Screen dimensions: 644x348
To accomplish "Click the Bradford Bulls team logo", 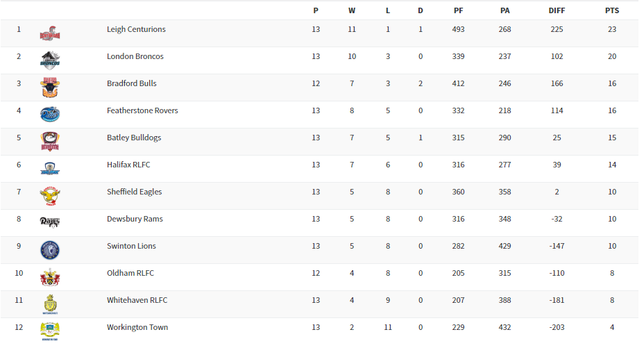I will click(x=50, y=87).
